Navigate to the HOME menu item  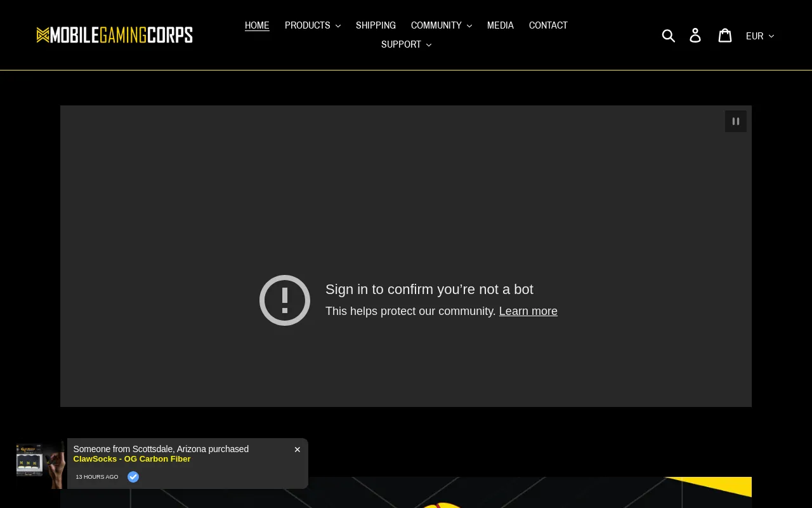pyautogui.click(x=257, y=25)
